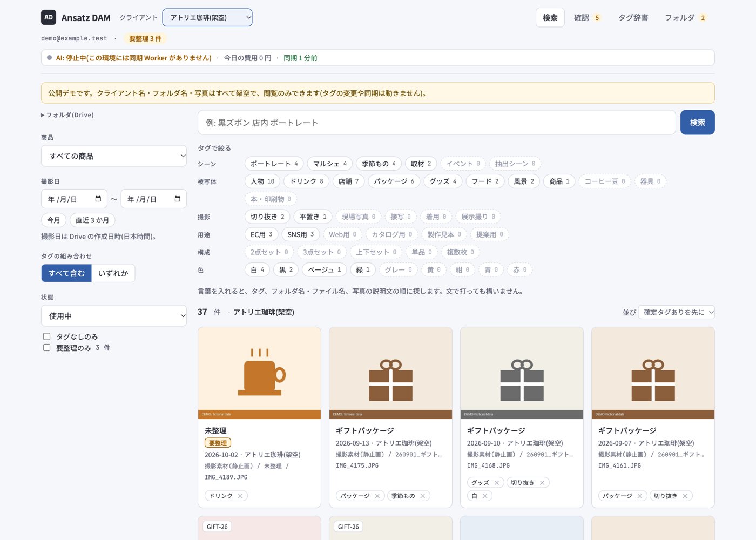Open the 状態 dropdown showing 使用中
756x540 pixels.
114,316
